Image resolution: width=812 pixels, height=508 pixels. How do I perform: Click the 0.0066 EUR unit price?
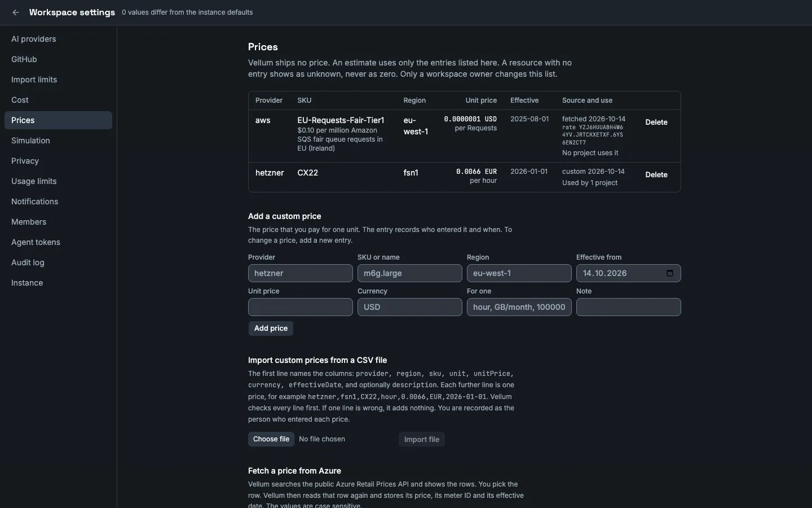(x=476, y=172)
